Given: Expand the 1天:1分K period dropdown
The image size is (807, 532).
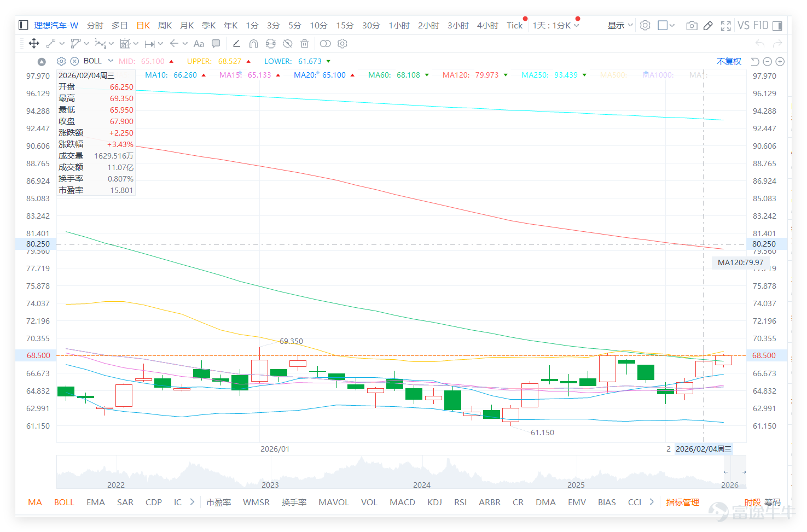Looking at the screenshot, I should (556, 25).
